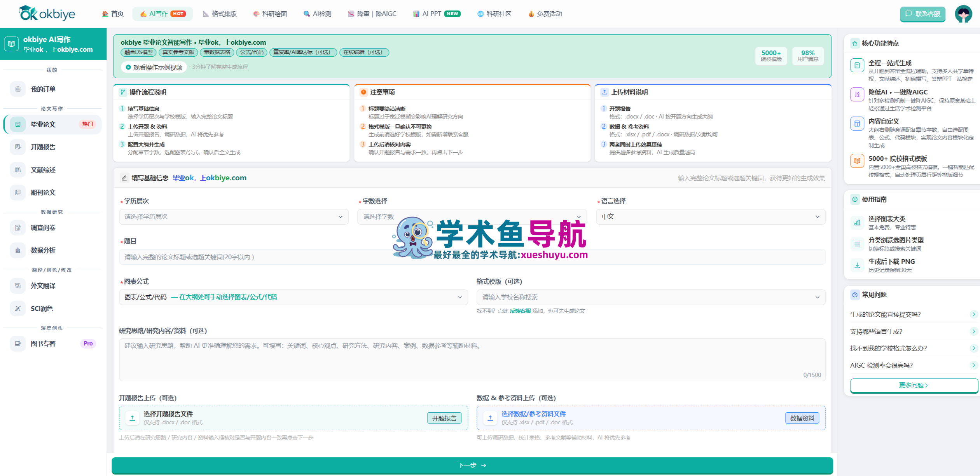Click the 分类浏览选图片类型 list icon

tap(857, 244)
